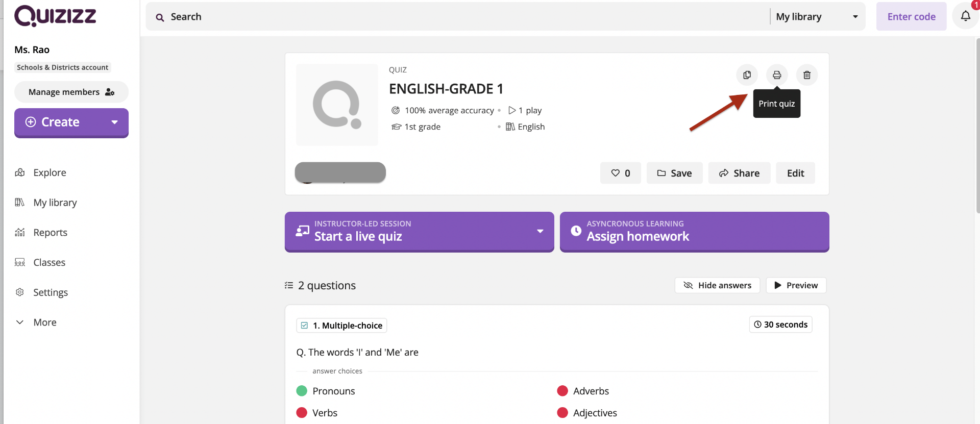This screenshot has height=424, width=980.
Task: Expand Start a live quiz options
Action: pos(540,231)
